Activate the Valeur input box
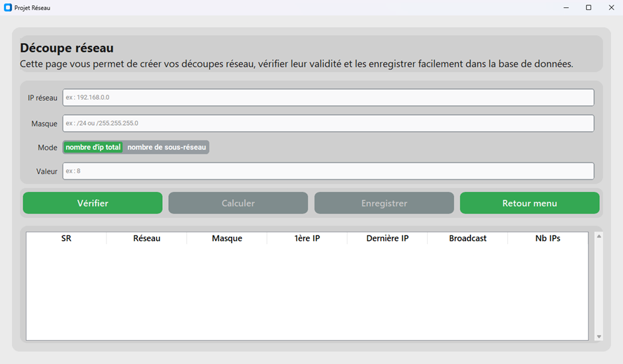 [328, 171]
